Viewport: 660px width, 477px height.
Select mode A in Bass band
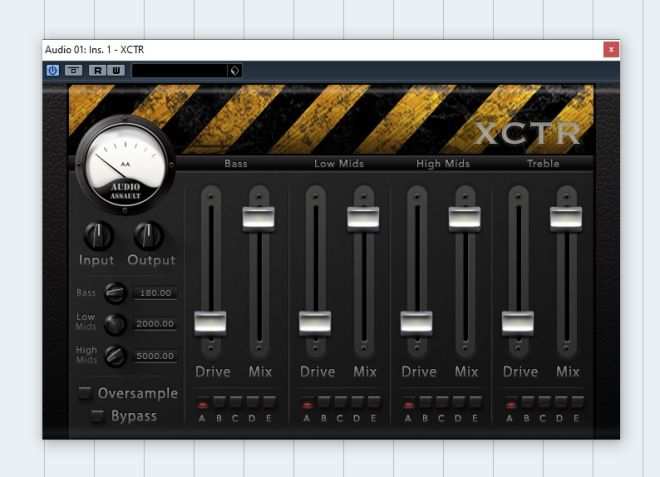pyautogui.click(x=202, y=404)
